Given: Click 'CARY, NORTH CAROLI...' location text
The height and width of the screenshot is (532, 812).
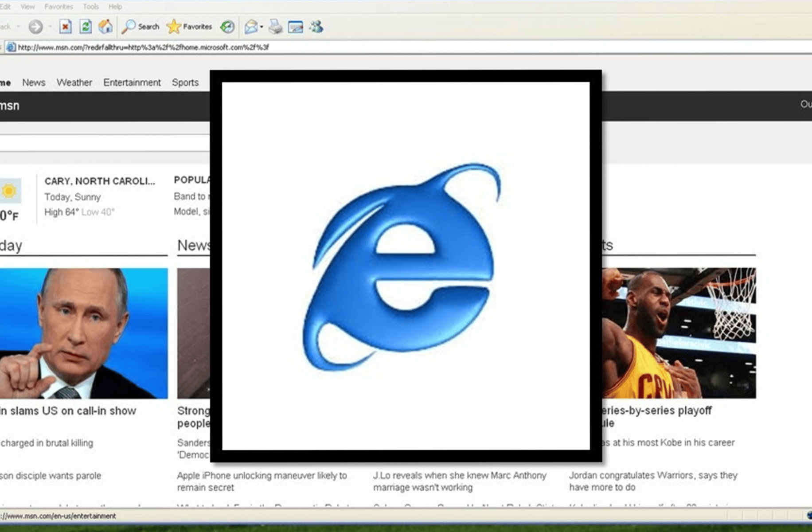Looking at the screenshot, I should click(x=100, y=181).
